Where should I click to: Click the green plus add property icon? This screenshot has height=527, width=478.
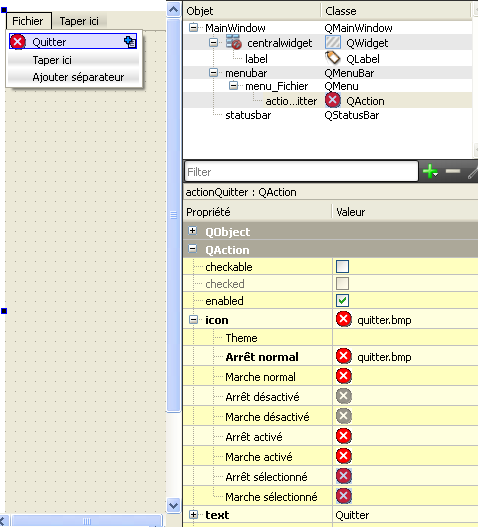pyautogui.click(x=430, y=171)
